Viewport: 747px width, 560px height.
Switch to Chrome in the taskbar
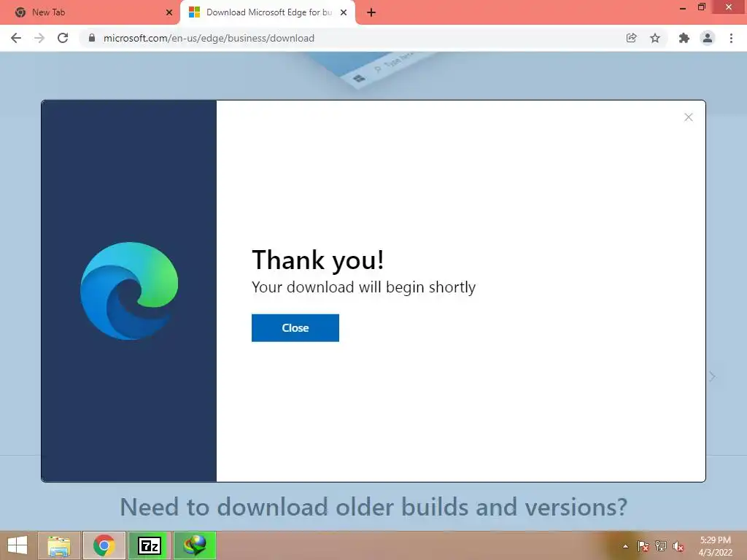click(104, 545)
